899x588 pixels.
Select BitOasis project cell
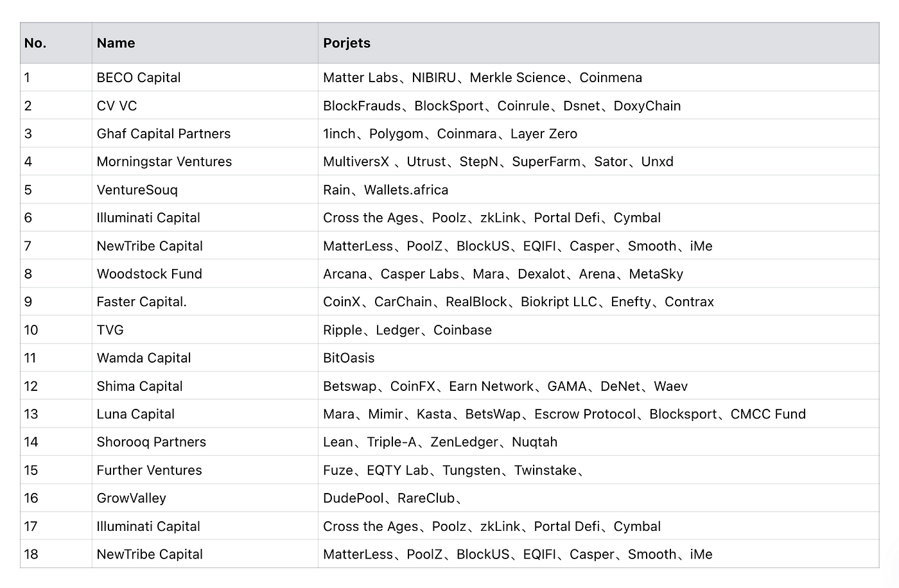click(598, 358)
